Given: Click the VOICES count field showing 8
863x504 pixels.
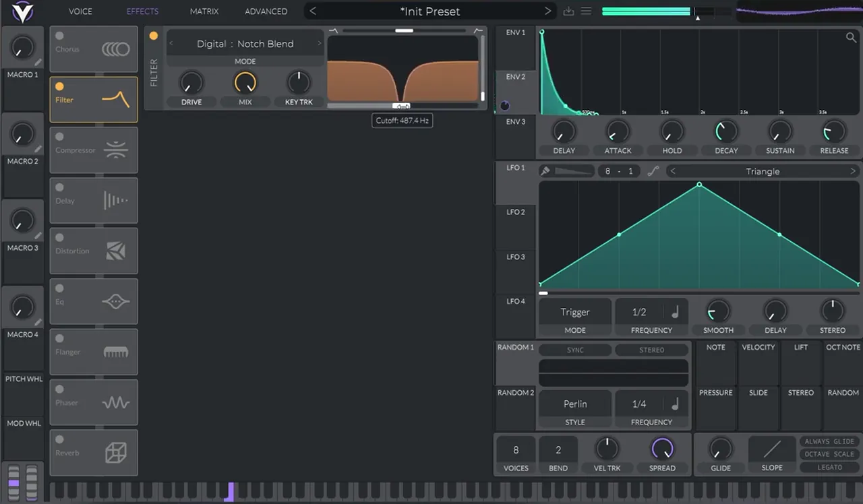Looking at the screenshot, I should (516, 450).
